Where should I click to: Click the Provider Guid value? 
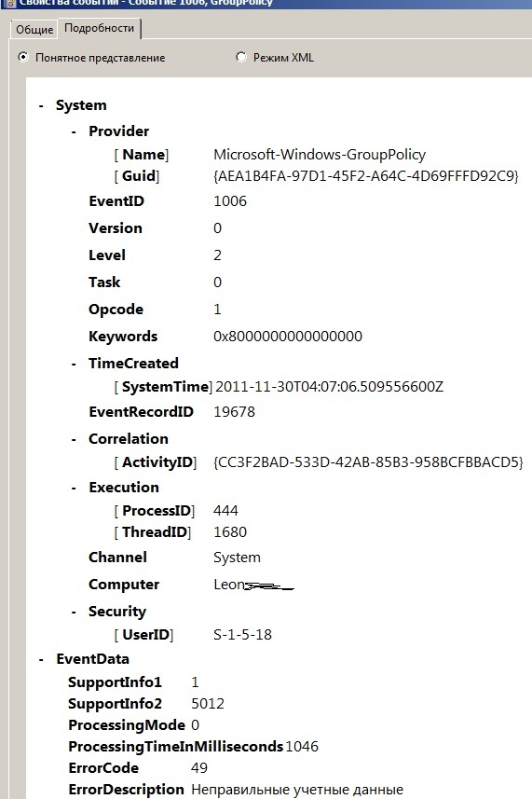[366, 176]
